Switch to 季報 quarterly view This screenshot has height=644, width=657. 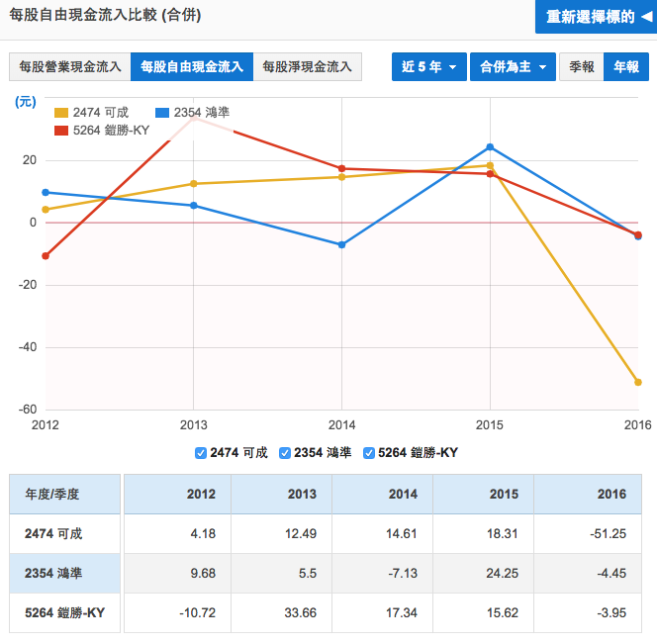click(581, 67)
